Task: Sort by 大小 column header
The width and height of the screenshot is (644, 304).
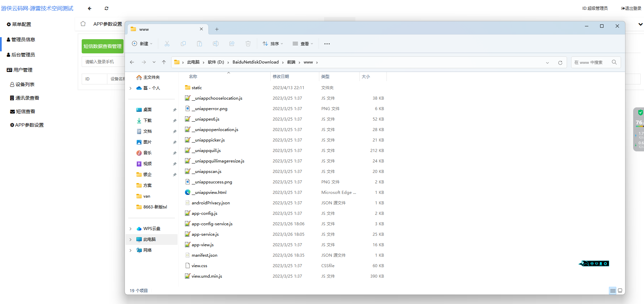Action: (366, 77)
